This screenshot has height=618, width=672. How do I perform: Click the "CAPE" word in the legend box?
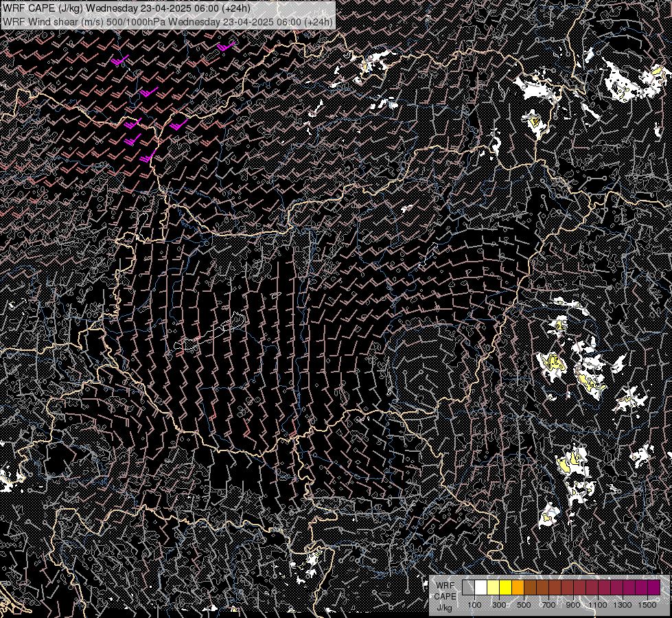445,597
